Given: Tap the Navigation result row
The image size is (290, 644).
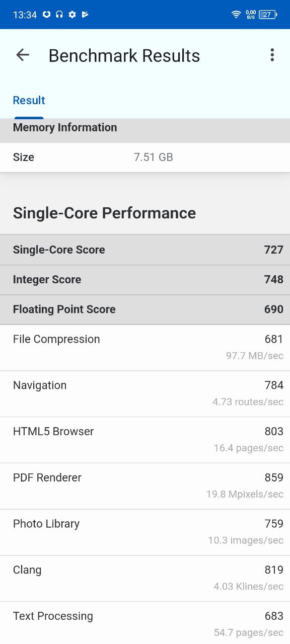Looking at the screenshot, I should 145,394.
